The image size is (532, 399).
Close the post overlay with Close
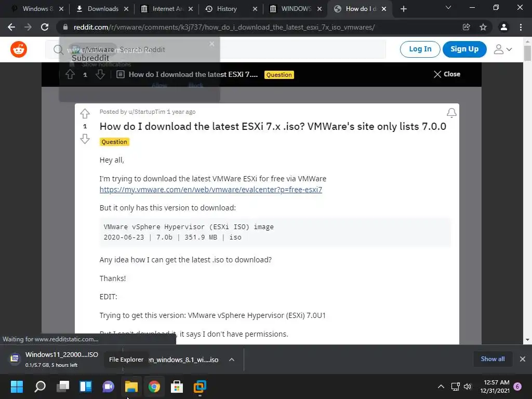[x=447, y=74]
